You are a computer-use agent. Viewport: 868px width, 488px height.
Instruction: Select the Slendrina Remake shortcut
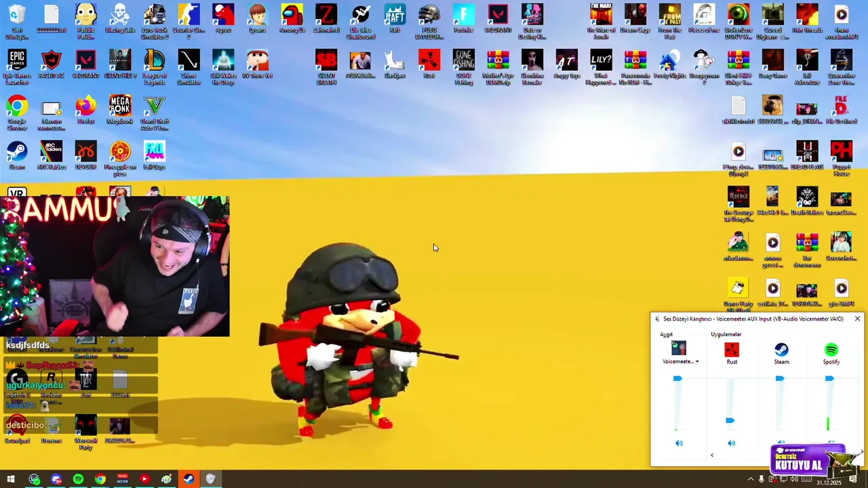tap(532, 67)
